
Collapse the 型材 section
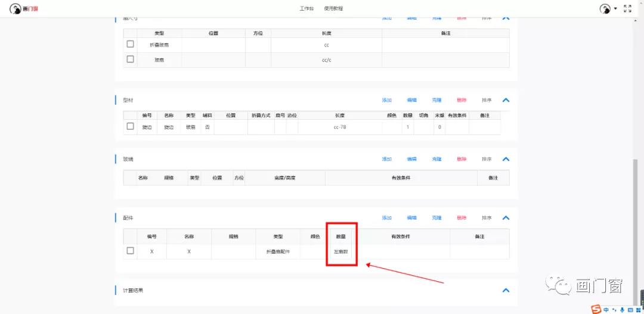tap(506, 100)
